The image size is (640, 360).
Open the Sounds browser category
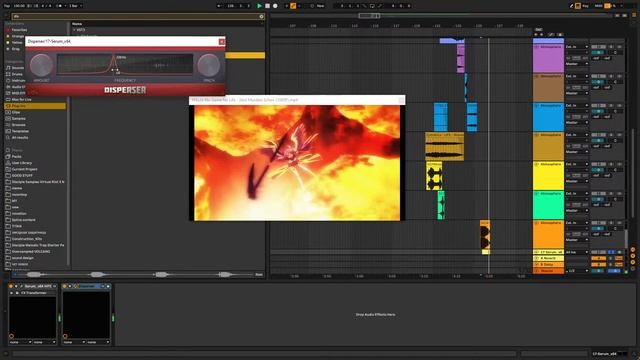[18, 68]
